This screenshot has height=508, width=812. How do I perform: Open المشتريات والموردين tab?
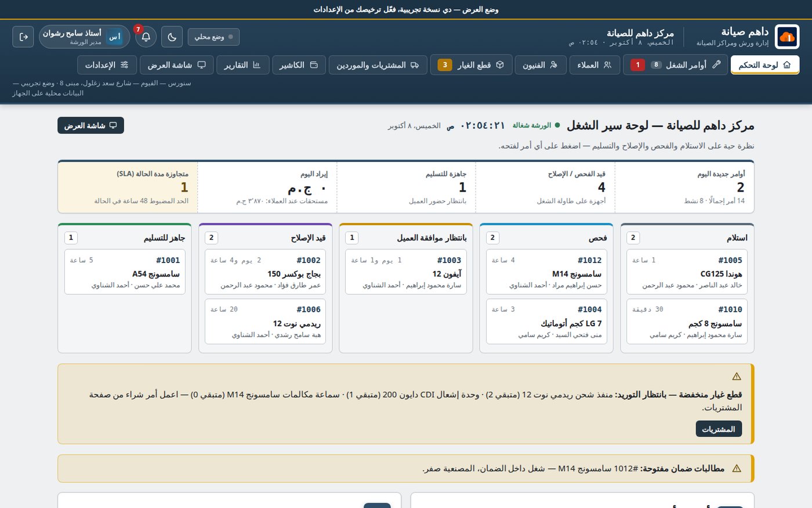(378, 65)
